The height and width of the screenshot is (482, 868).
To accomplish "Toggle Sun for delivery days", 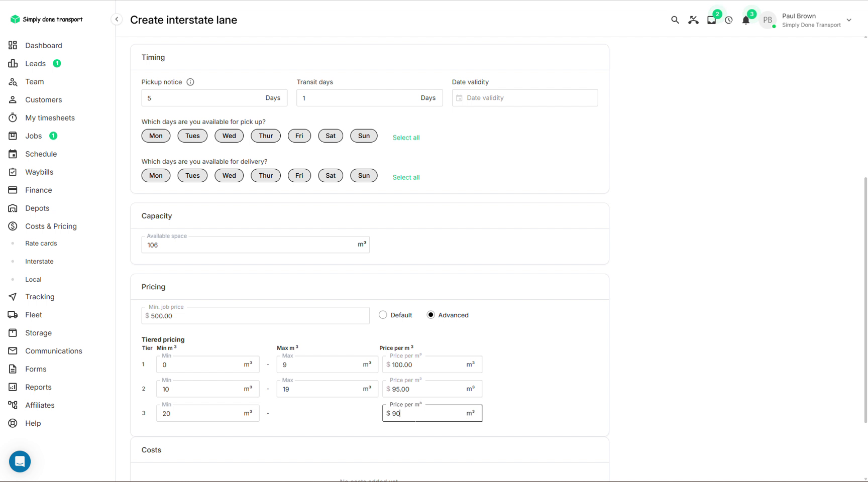I will point(364,175).
